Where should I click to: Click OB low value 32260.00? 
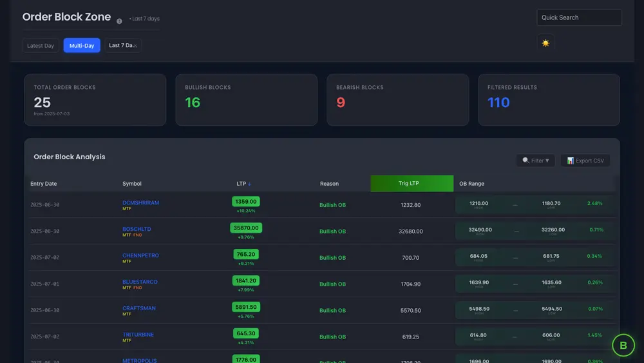click(x=553, y=230)
